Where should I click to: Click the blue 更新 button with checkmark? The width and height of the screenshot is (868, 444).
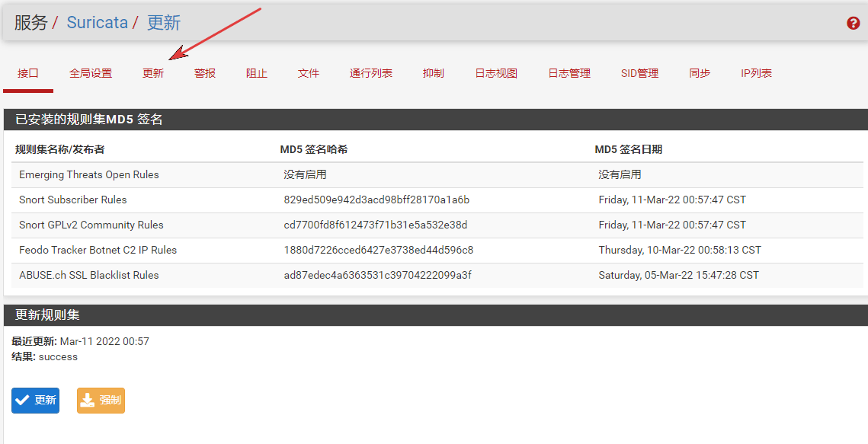click(x=35, y=400)
